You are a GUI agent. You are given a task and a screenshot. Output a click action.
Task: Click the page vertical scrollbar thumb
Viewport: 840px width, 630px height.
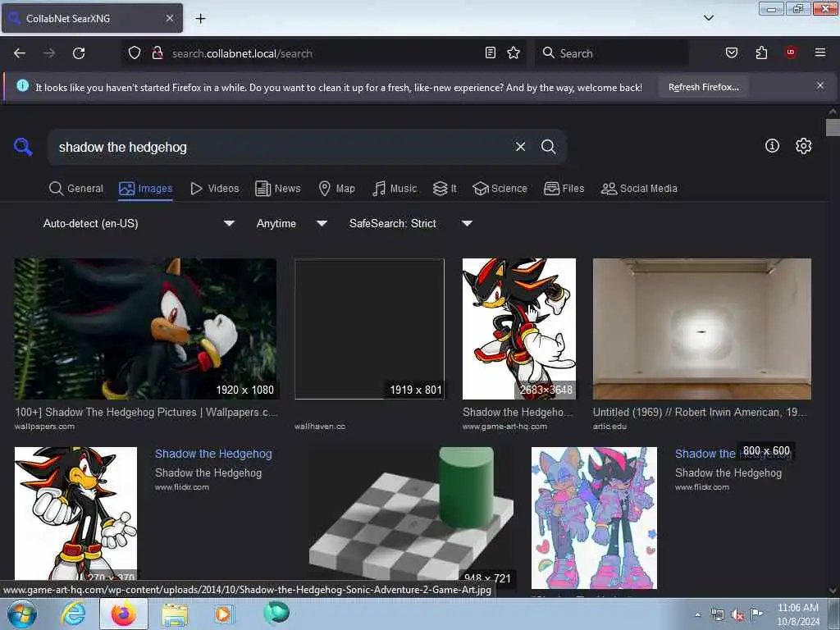833,127
